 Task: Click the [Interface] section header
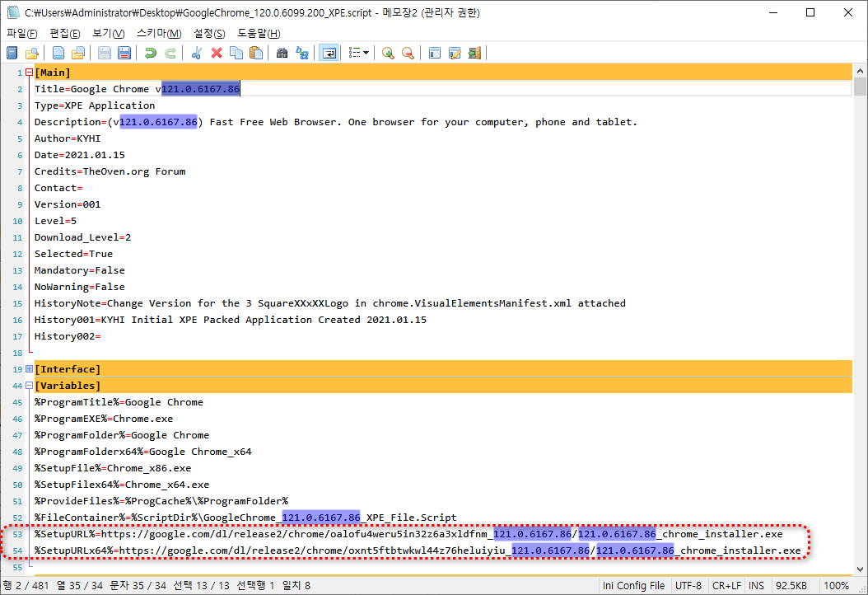443,369
